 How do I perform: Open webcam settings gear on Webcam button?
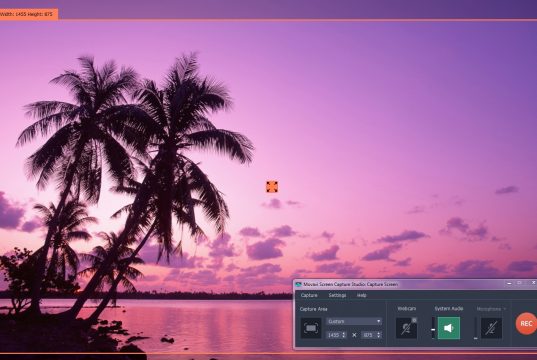414,320
